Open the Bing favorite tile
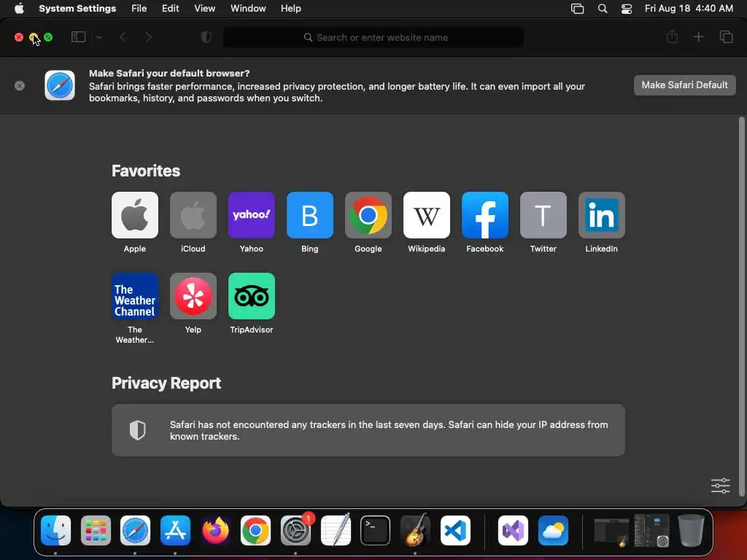747x560 pixels. tap(309, 215)
